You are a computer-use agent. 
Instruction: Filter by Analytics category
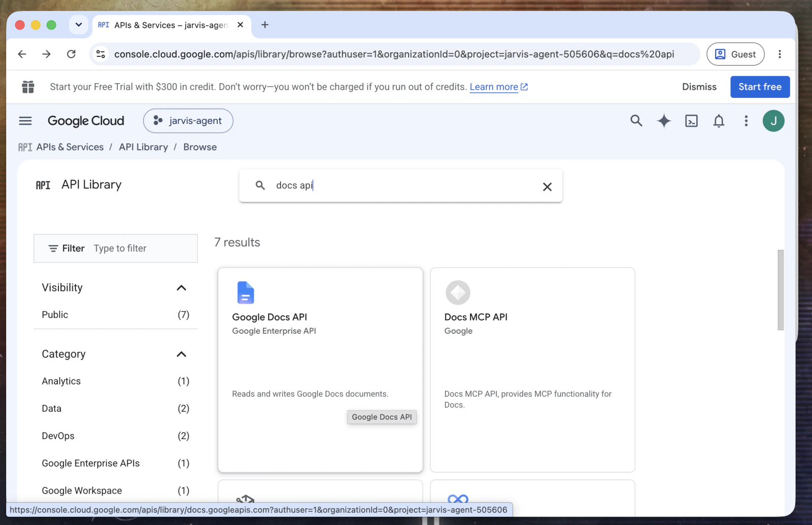coord(116,381)
